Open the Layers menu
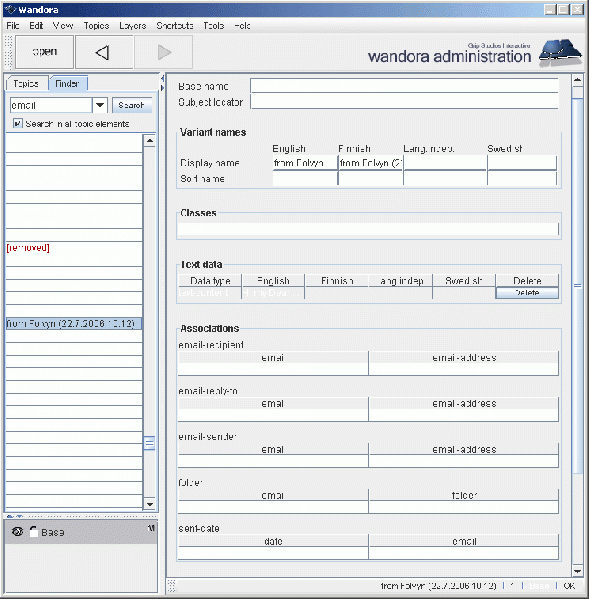This screenshot has height=599, width=589. click(133, 26)
